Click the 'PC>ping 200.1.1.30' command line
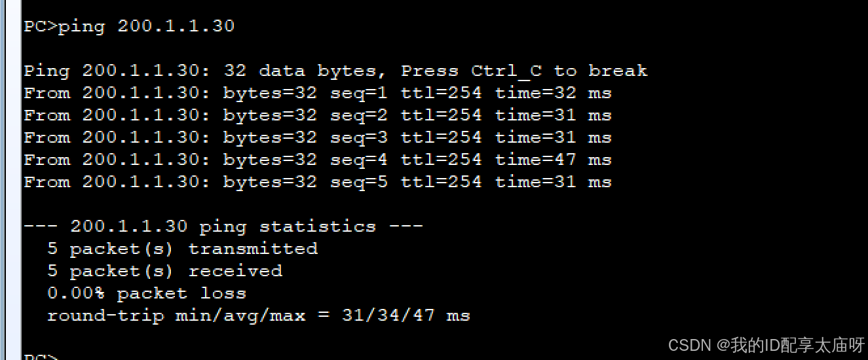This screenshot has height=360, width=868. coord(129,26)
